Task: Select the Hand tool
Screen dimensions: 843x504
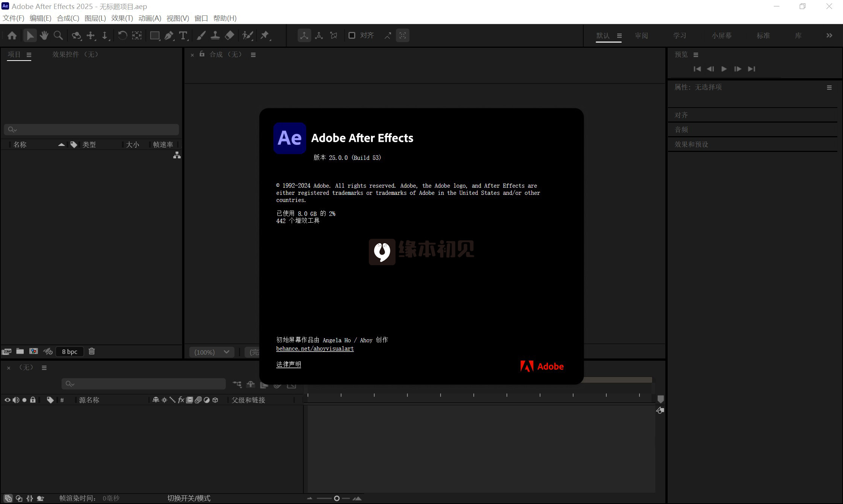Action: [x=44, y=35]
